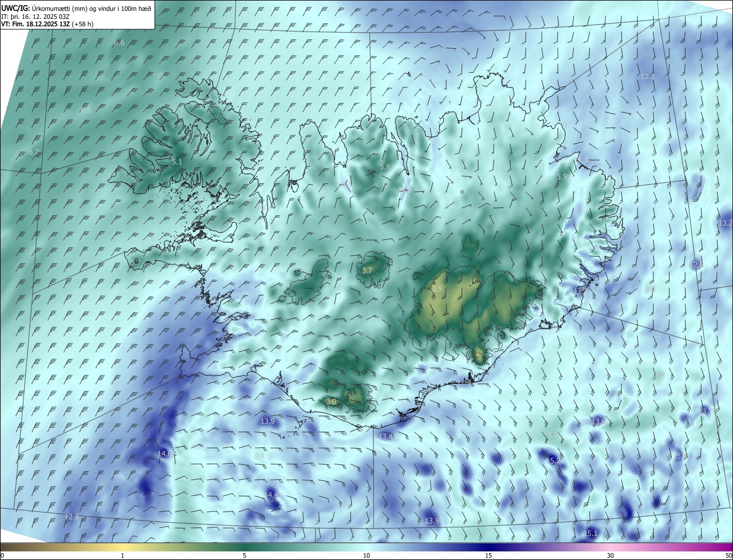
Task: Click the colorbar tick label "5"
Action: pos(245,555)
